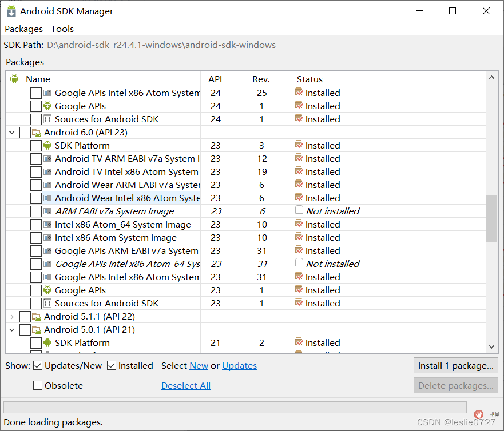Click the Rev. column header
Viewport: 504px width, 431px height.
coord(261,79)
